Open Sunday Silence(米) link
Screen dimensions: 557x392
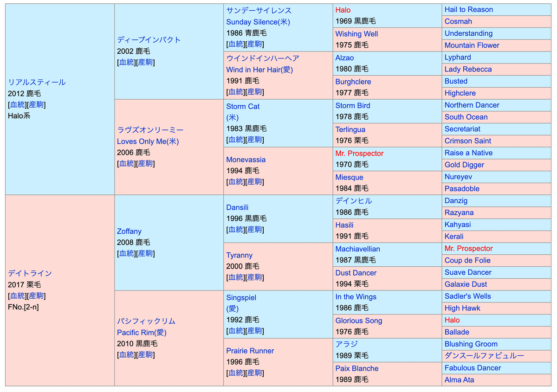click(x=258, y=22)
